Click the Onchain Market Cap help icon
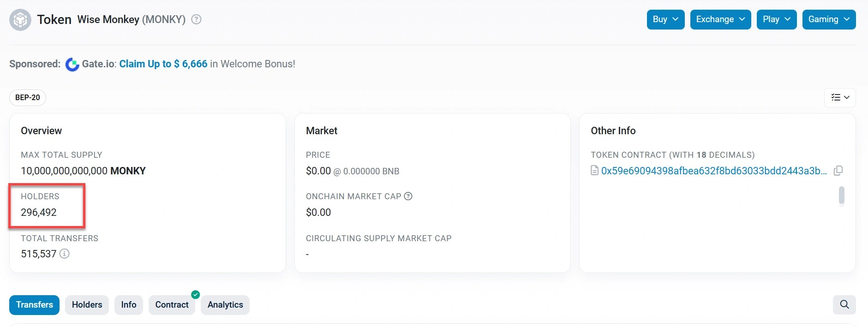This screenshot has height=327, width=868. coord(408,196)
